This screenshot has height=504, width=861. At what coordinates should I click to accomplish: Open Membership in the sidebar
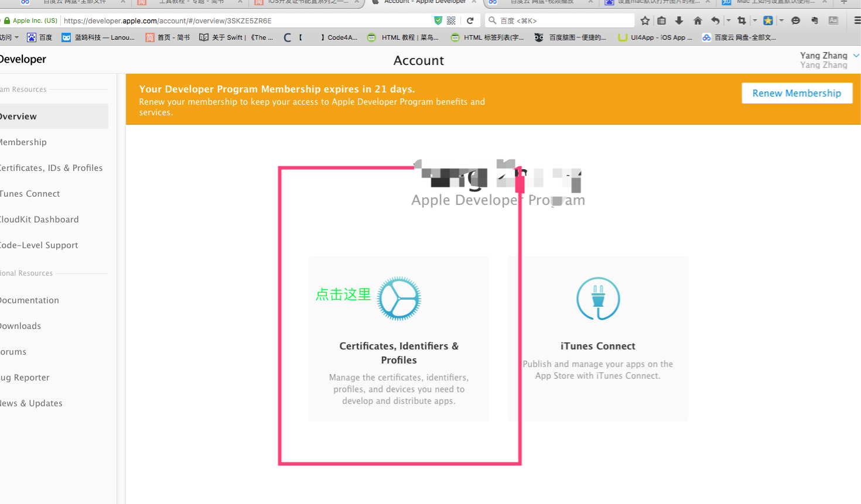coord(23,142)
